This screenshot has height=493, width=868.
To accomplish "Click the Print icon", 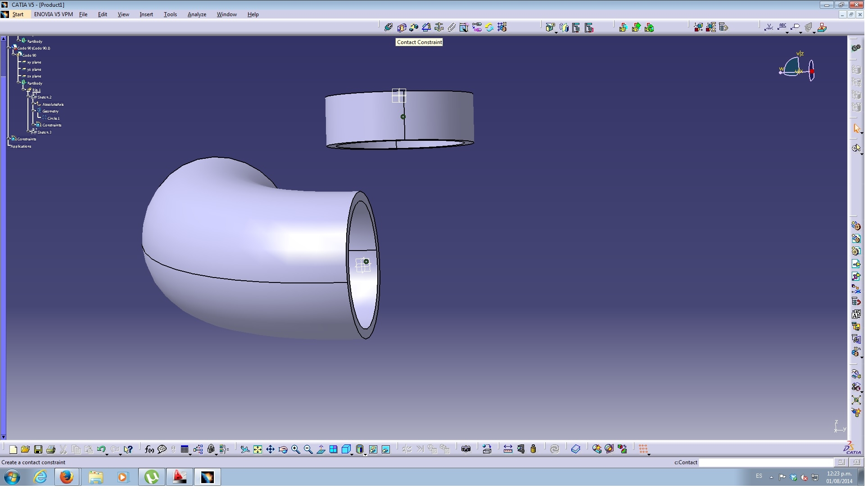I will coord(51,449).
